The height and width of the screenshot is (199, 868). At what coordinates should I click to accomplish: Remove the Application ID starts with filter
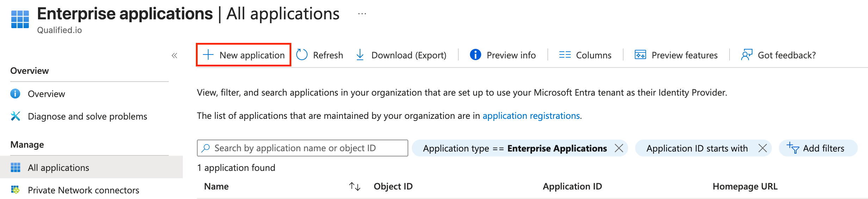click(763, 148)
